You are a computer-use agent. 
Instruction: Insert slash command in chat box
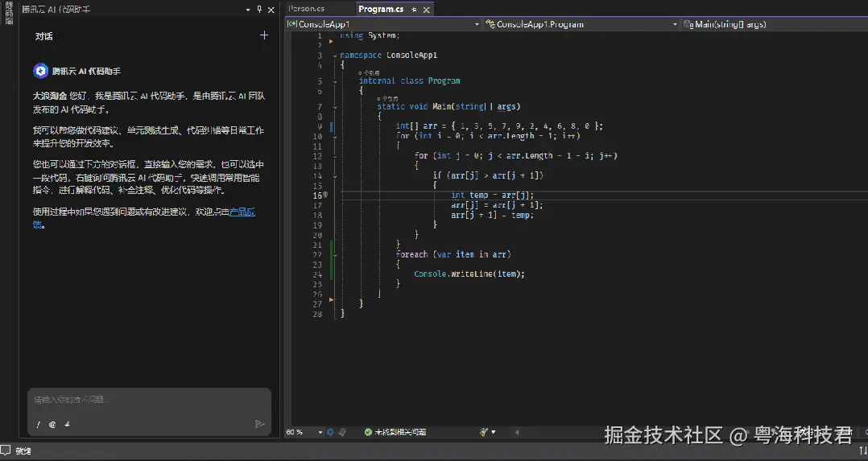pos(38,425)
